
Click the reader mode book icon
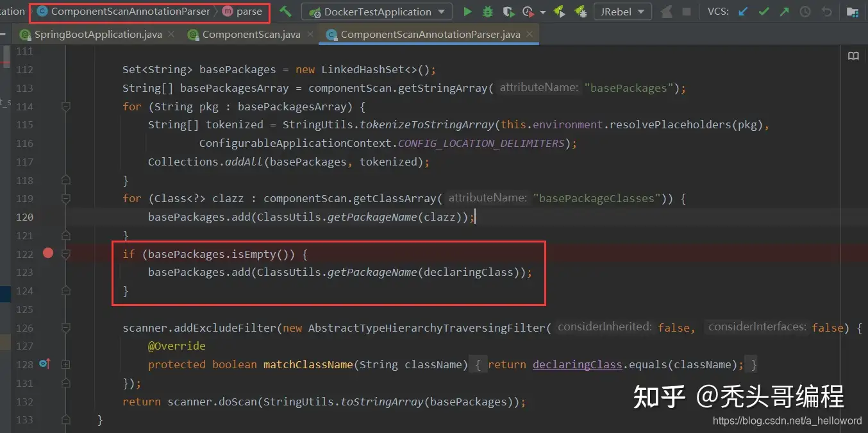[853, 56]
